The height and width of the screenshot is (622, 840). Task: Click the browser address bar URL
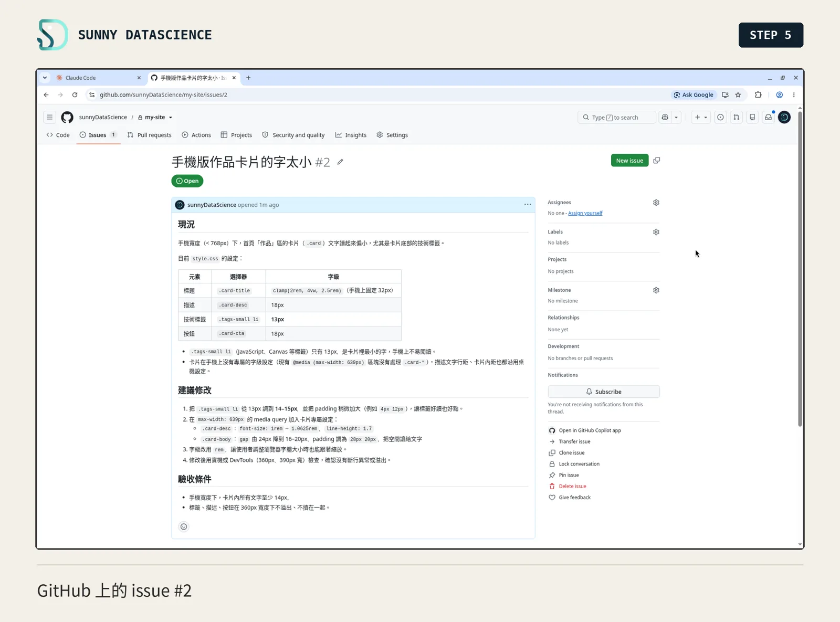click(163, 95)
